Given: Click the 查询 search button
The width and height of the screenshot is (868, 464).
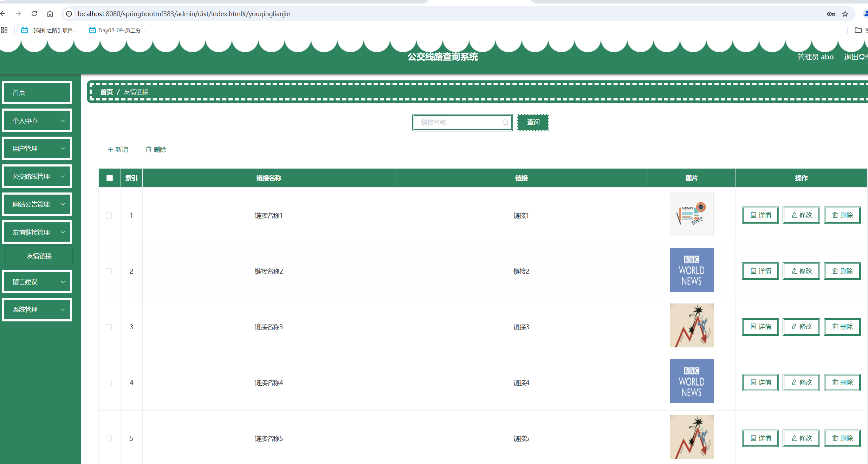Looking at the screenshot, I should click(x=533, y=122).
